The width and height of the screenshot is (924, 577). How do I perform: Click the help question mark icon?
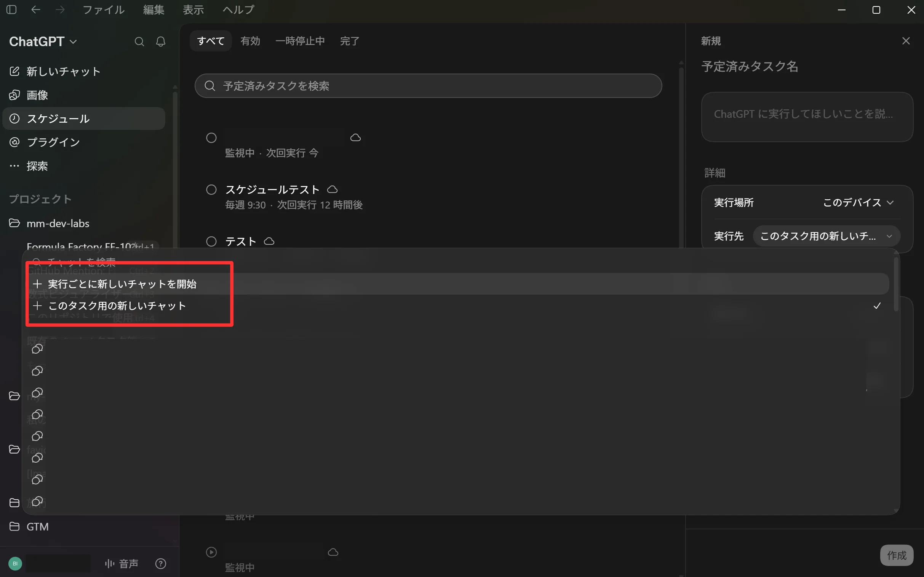[161, 563]
